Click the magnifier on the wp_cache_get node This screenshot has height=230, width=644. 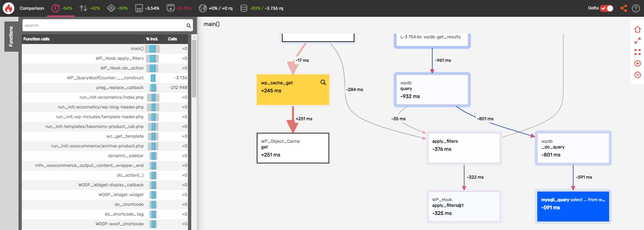(x=323, y=82)
